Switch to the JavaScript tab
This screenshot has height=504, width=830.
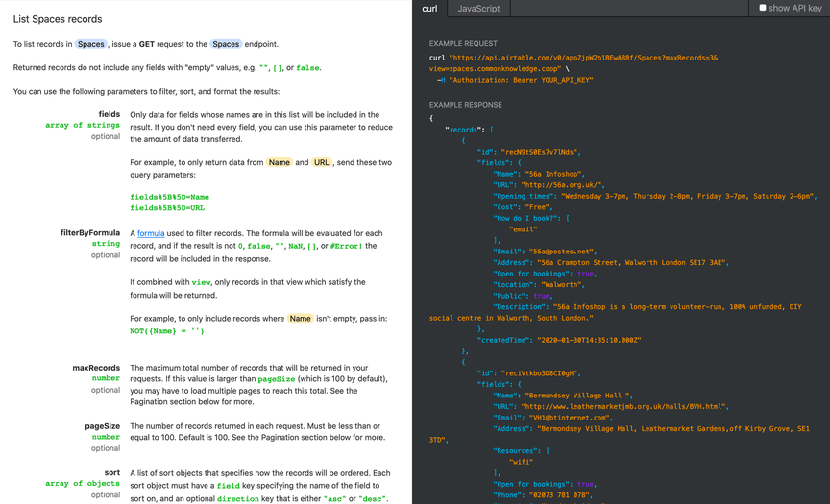[x=478, y=9]
